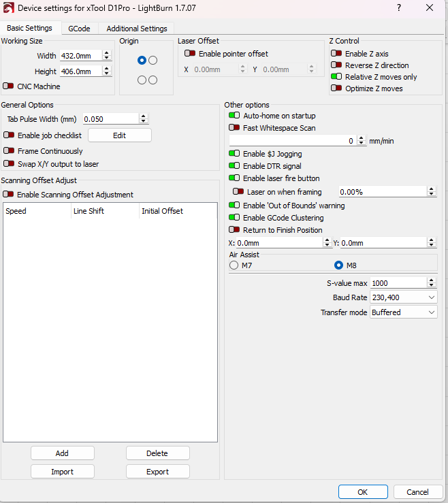Toggle Reverse Z direction

pos(336,65)
